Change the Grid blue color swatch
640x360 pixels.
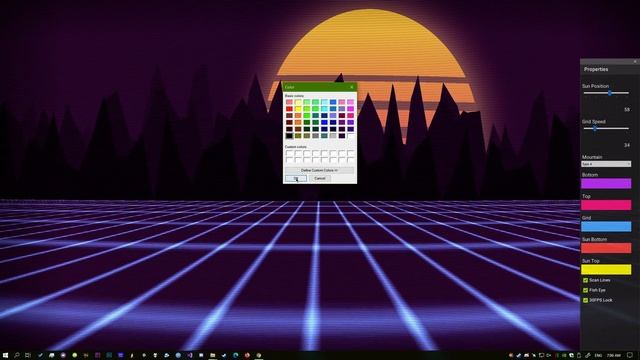coord(606,227)
